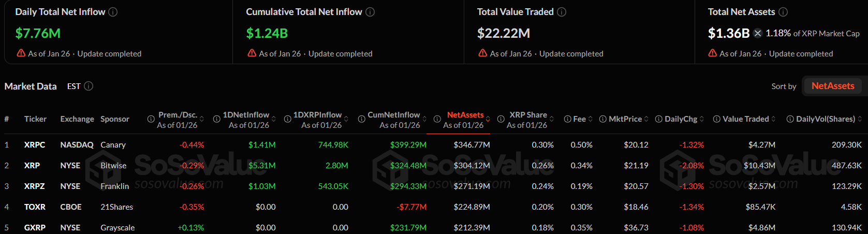Image resolution: width=868 pixels, height=234 pixels.
Task: Select the NetAssets column header
Action: [x=465, y=115]
